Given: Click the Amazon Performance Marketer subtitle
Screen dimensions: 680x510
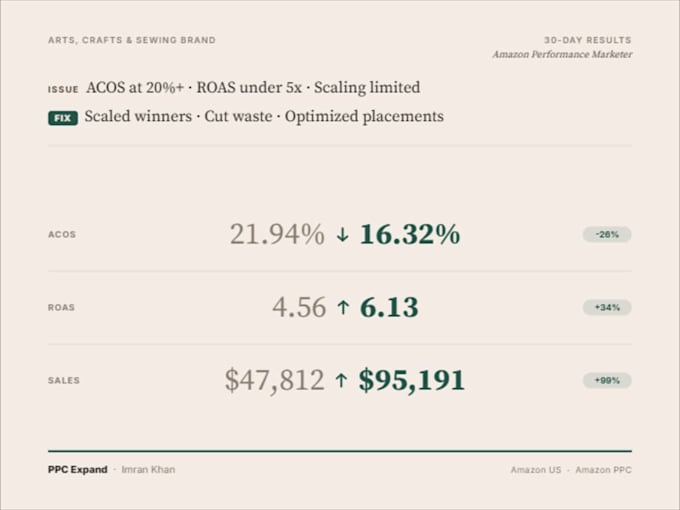Looking at the screenshot, I should point(562,54).
